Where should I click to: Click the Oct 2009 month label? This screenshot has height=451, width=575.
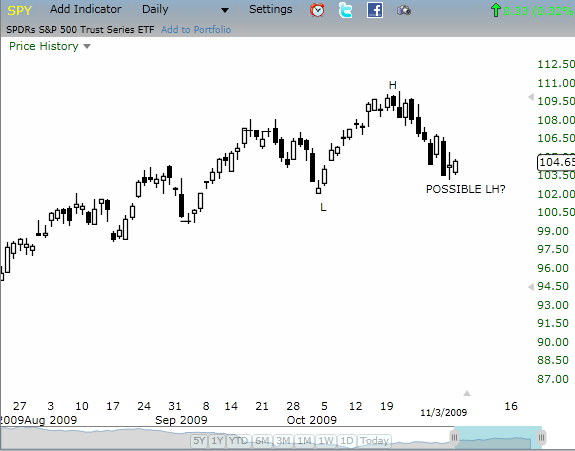[x=312, y=420]
